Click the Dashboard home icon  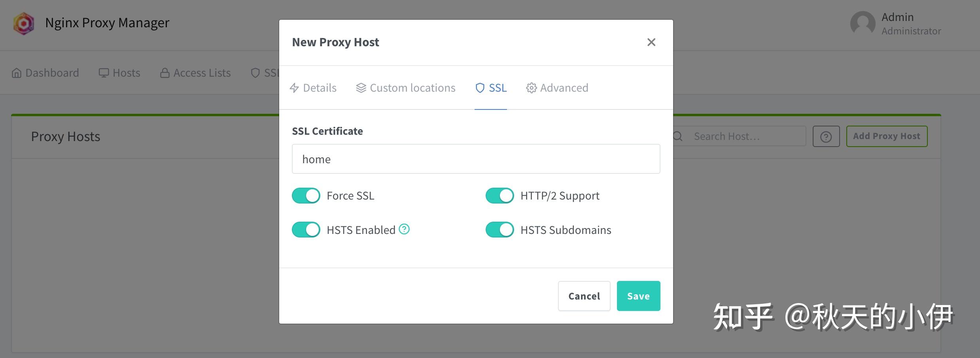pos(17,73)
